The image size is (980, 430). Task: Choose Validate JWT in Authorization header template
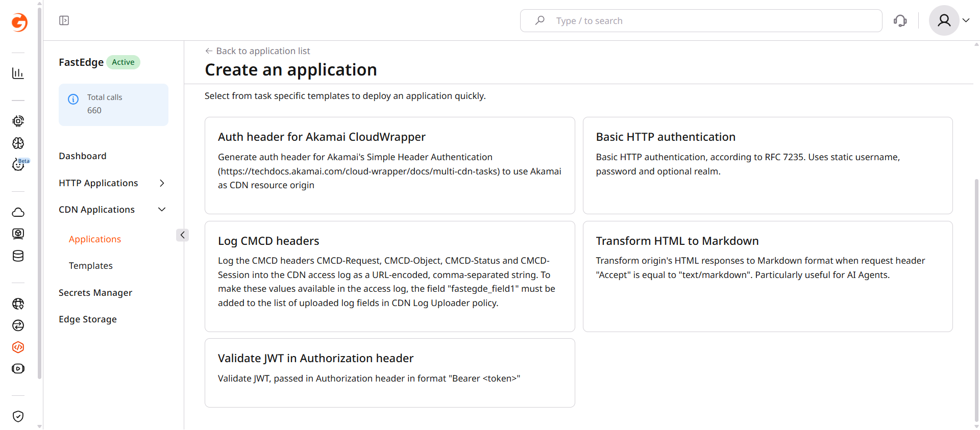pyautogui.click(x=389, y=373)
